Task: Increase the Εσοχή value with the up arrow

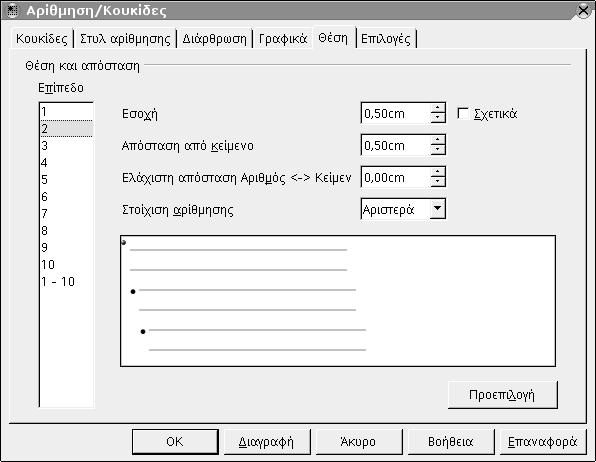Action: tap(438, 108)
